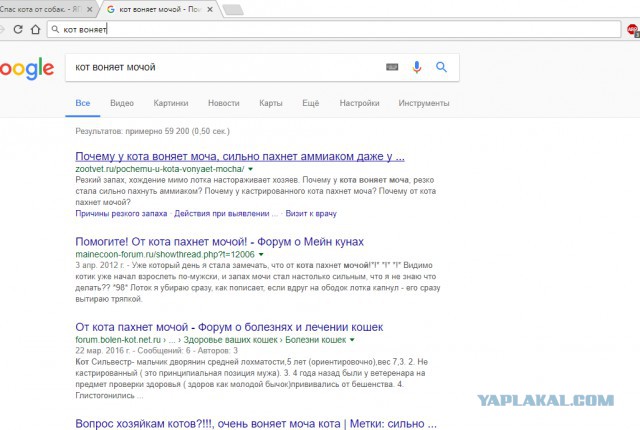Image resolution: width=640 pixels, height=430 pixels.
Task: Select the 'Все' results tab
Action: [82, 103]
